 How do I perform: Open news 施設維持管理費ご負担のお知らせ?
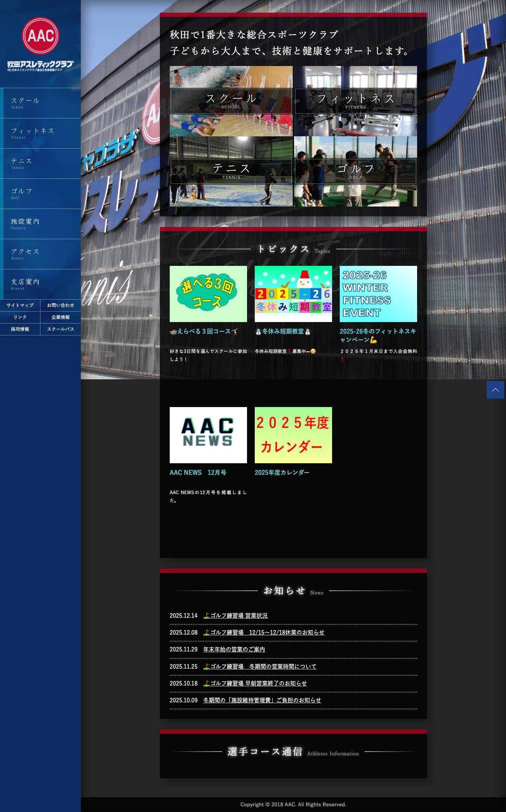262,700
